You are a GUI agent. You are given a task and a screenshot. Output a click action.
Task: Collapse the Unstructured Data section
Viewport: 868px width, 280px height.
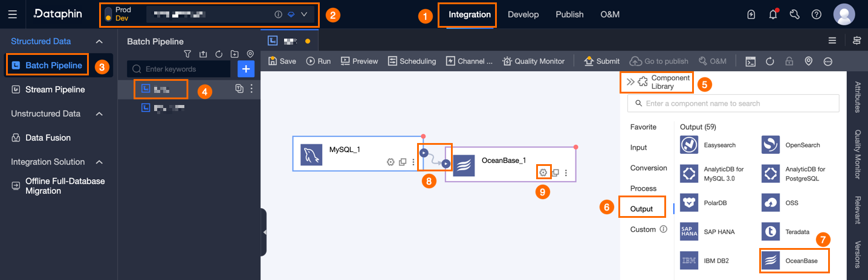click(x=100, y=113)
